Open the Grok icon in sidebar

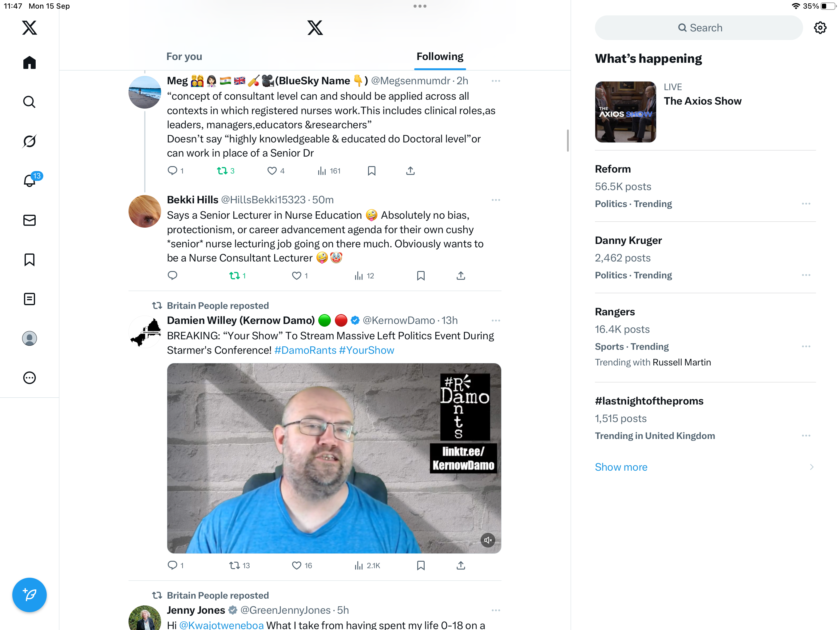click(x=29, y=142)
